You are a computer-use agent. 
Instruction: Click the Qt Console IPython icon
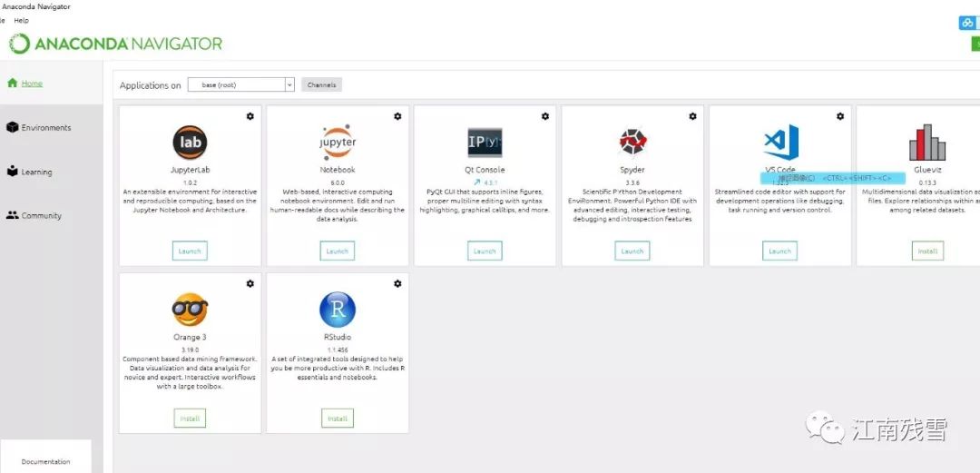tap(485, 143)
